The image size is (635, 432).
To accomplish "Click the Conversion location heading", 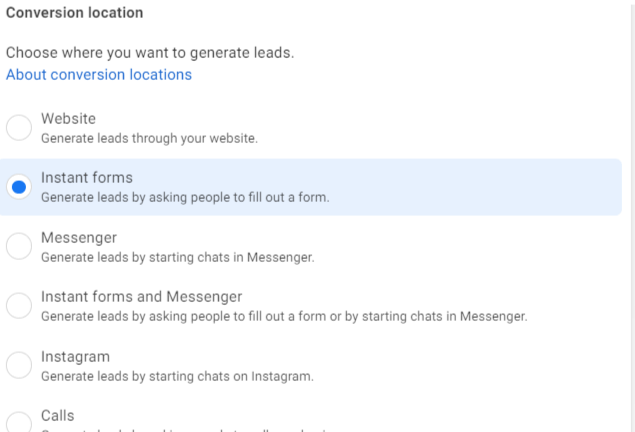I will pyautogui.click(x=75, y=13).
